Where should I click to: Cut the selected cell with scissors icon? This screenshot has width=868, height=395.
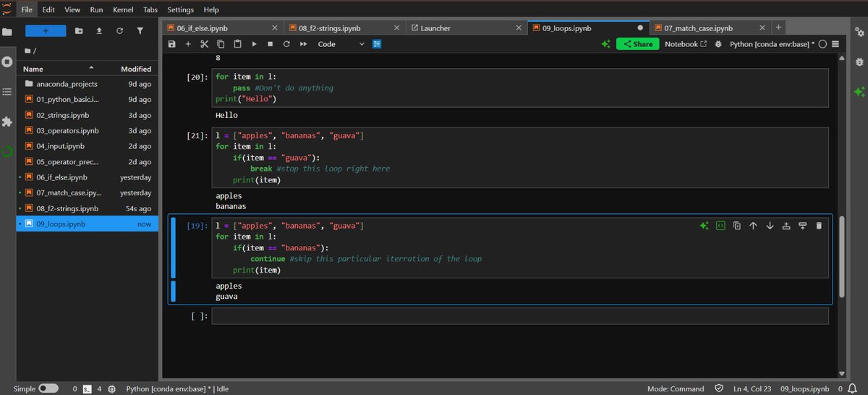click(205, 44)
